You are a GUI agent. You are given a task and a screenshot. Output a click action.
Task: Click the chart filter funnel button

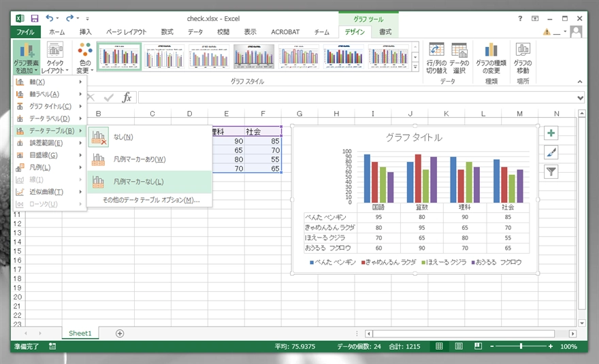551,172
